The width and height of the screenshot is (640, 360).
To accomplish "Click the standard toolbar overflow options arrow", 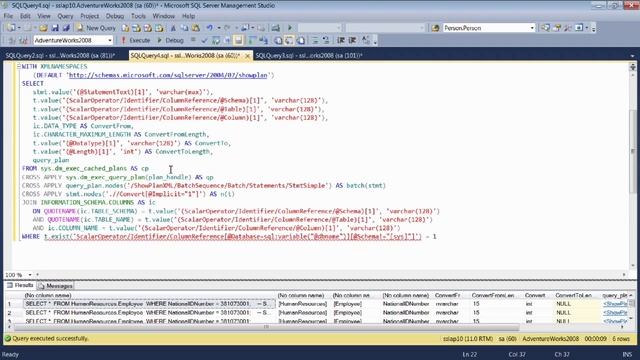I will click(x=593, y=28).
